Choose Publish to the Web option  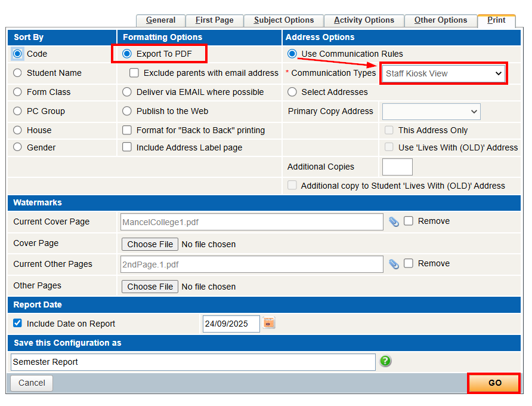tap(127, 111)
